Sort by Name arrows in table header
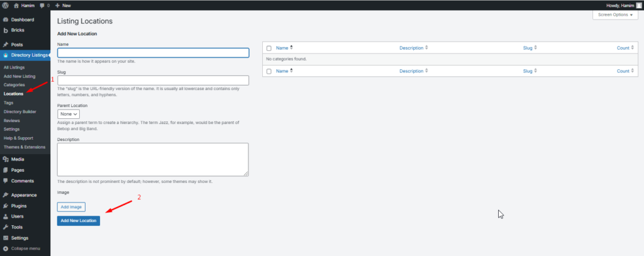This screenshot has width=644, height=256. tap(291, 48)
